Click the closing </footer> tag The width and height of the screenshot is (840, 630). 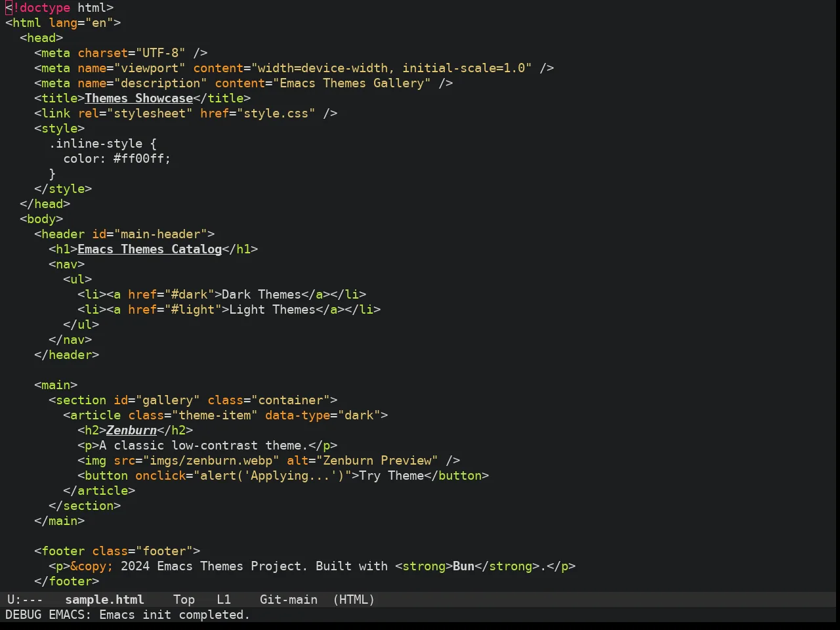pos(67,581)
